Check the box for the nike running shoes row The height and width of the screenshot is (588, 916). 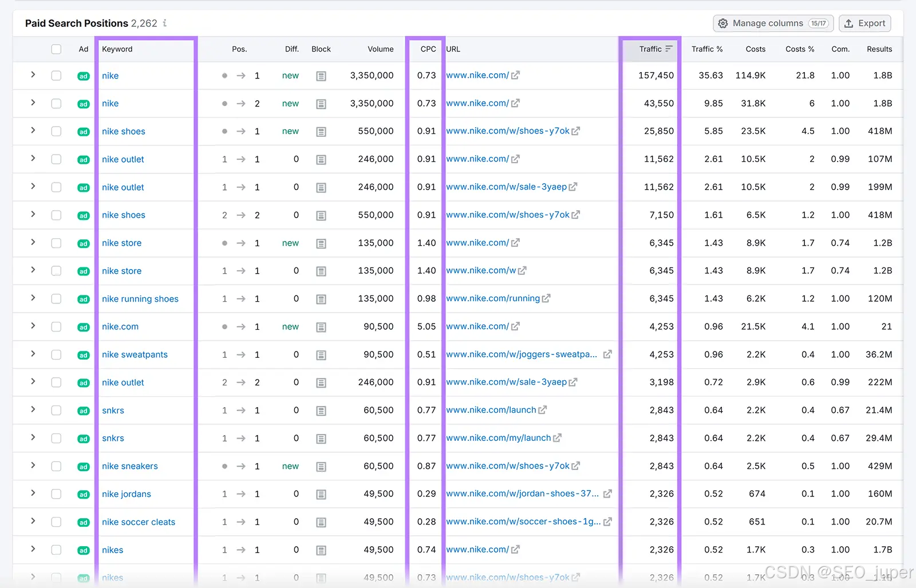(x=56, y=299)
